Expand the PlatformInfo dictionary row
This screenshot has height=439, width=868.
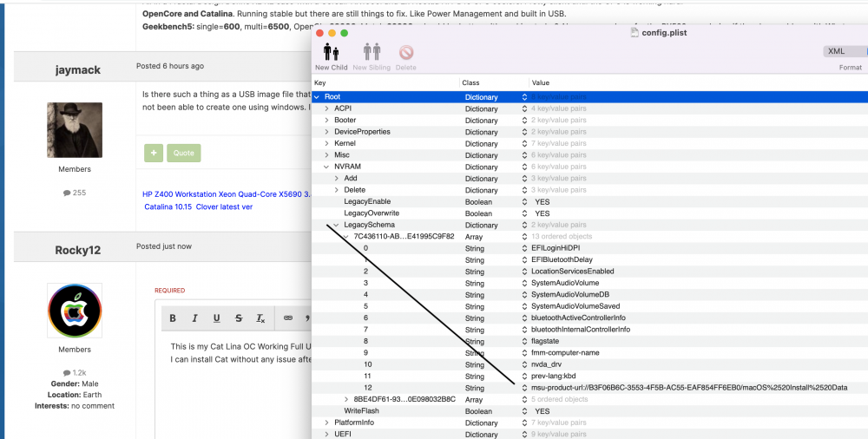point(326,423)
